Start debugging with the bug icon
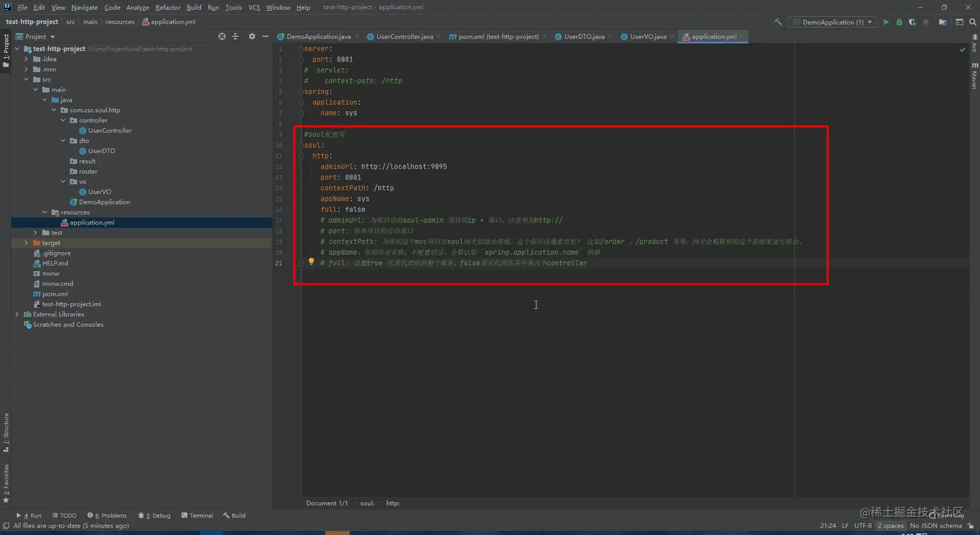 [899, 22]
